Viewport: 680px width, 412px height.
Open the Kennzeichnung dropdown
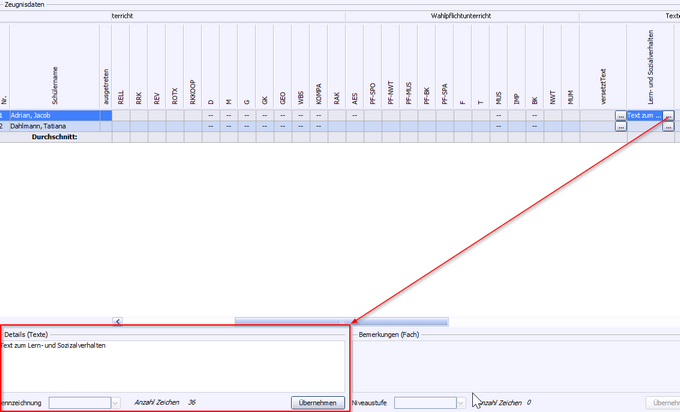(x=116, y=402)
